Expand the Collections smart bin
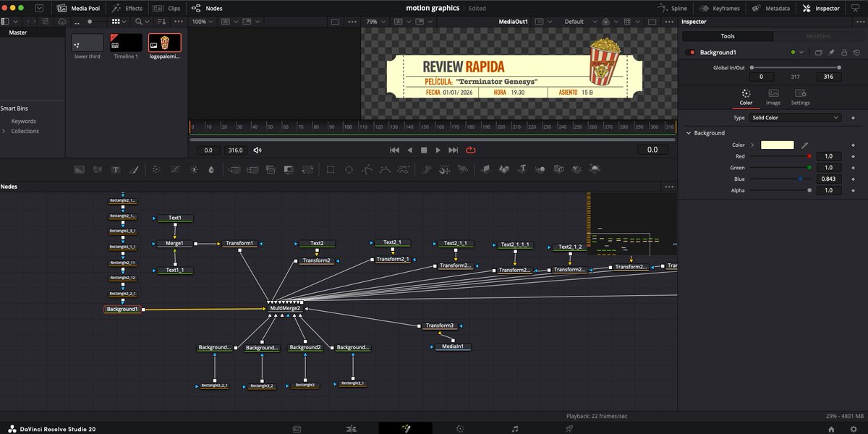The image size is (868, 434). pyautogui.click(x=4, y=131)
